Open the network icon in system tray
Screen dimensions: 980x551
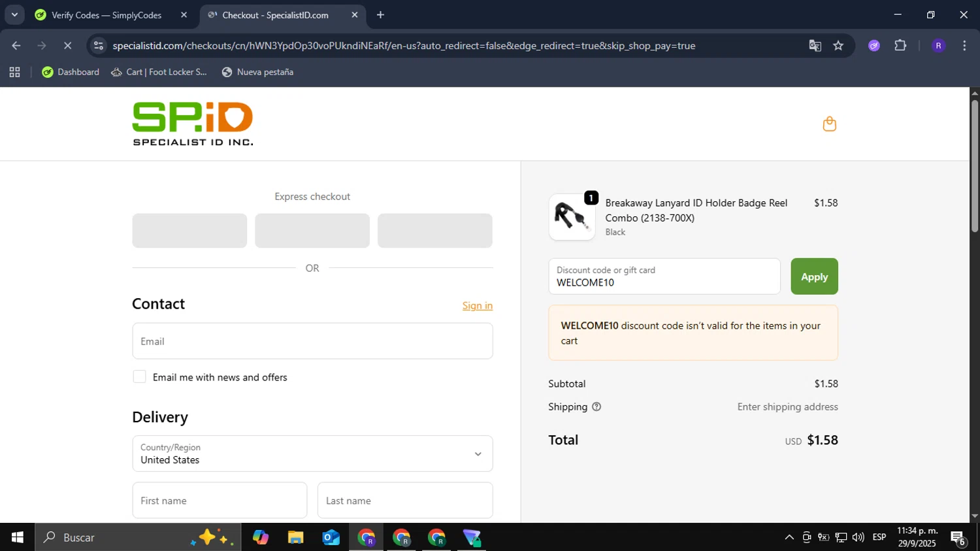point(841,537)
